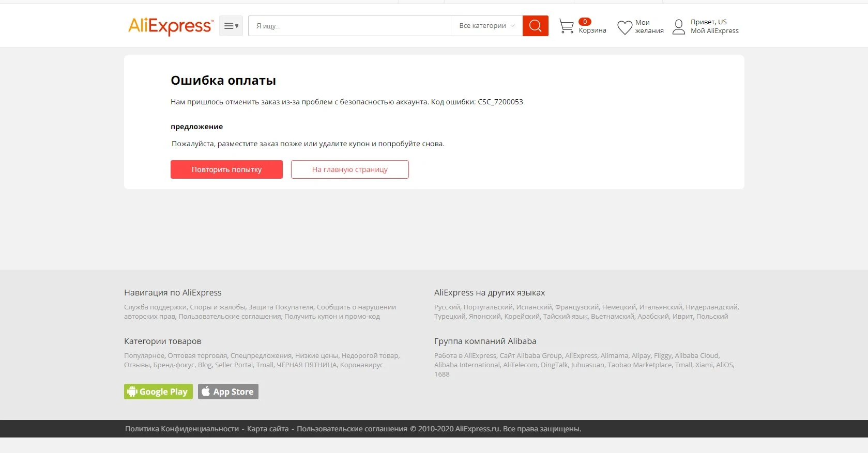
Task: Click 'Alibaba International' link
Action: 467,365
